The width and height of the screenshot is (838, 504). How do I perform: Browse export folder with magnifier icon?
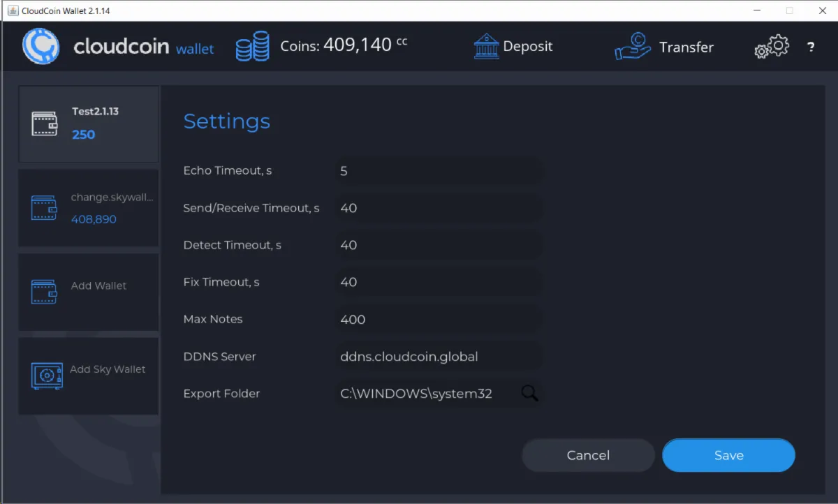click(x=529, y=393)
